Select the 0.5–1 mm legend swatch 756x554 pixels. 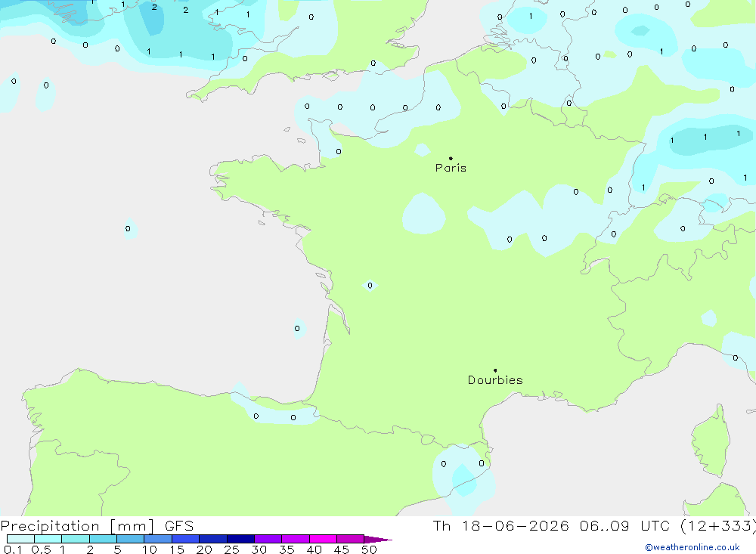point(48,539)
